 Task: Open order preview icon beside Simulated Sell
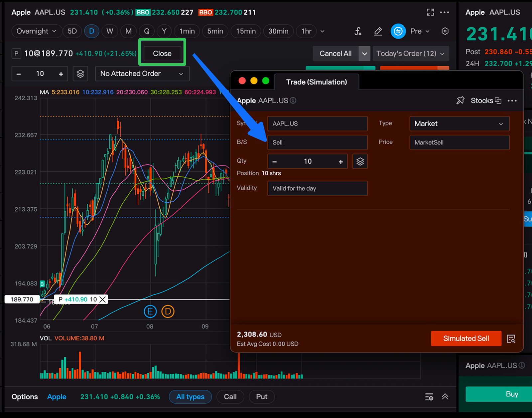511,339
